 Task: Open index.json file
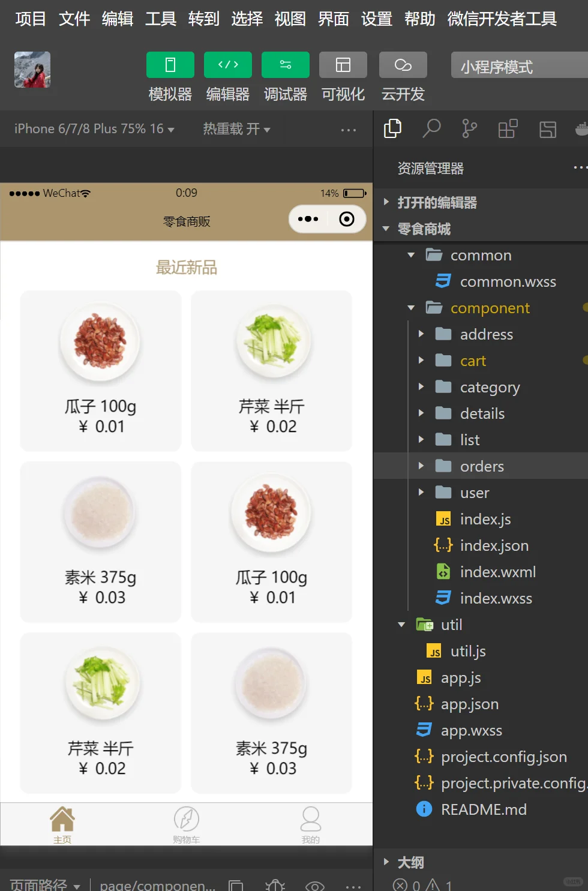point(481,545)
